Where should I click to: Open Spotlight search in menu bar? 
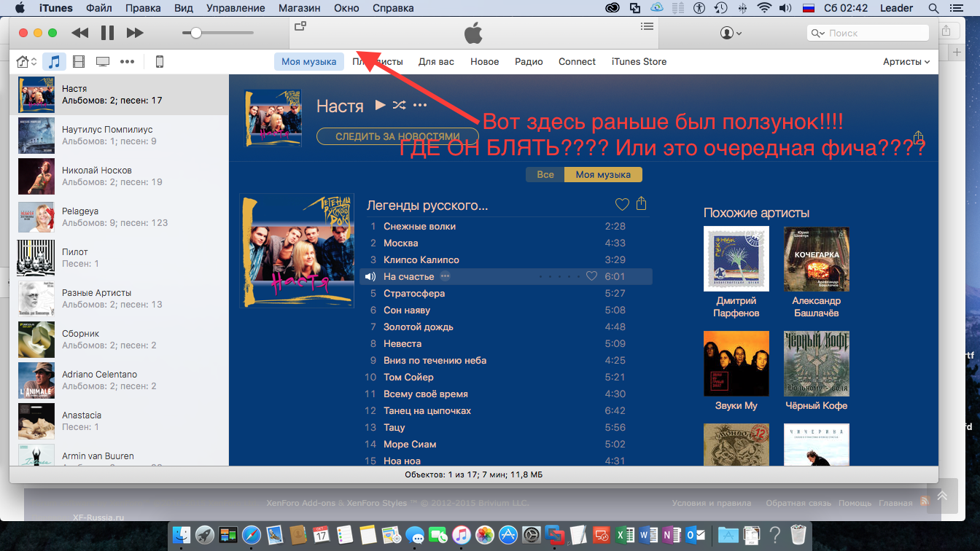tap(934, 8)
